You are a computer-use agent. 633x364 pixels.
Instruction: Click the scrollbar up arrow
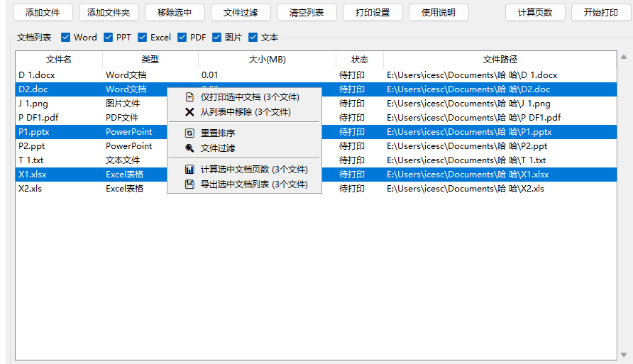point(624,57)
